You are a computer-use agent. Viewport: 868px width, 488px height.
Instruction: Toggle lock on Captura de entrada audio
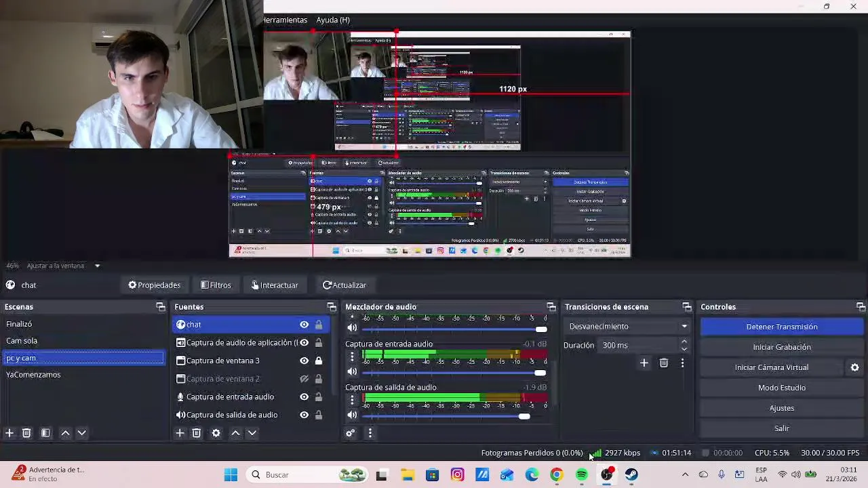319,397
